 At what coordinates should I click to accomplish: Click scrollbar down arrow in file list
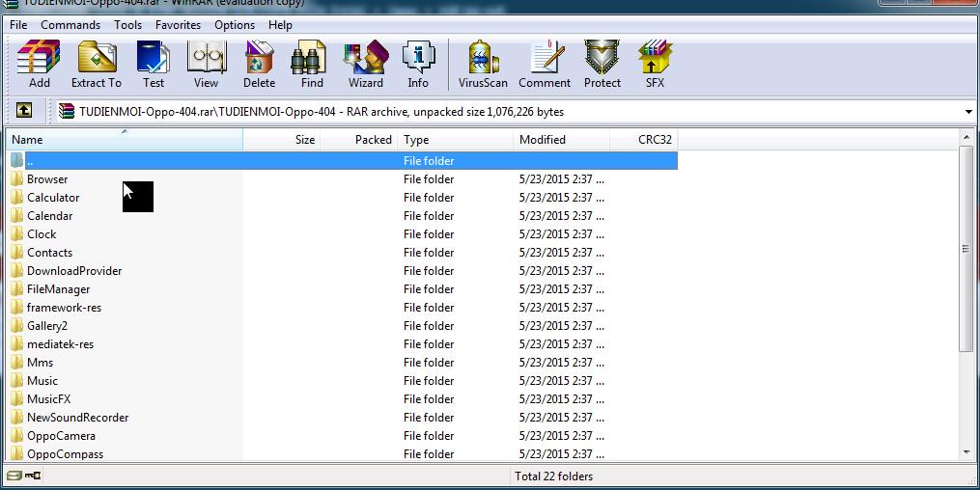click(x=966, y=452)
